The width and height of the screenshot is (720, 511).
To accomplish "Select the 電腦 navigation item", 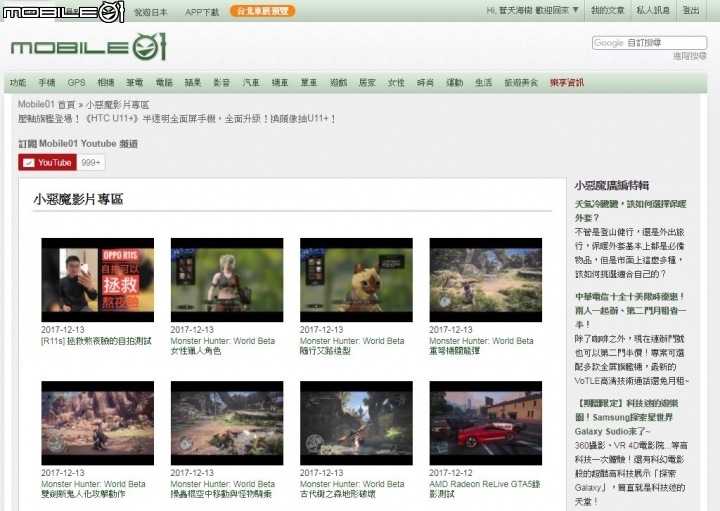I will click(164, 83).
